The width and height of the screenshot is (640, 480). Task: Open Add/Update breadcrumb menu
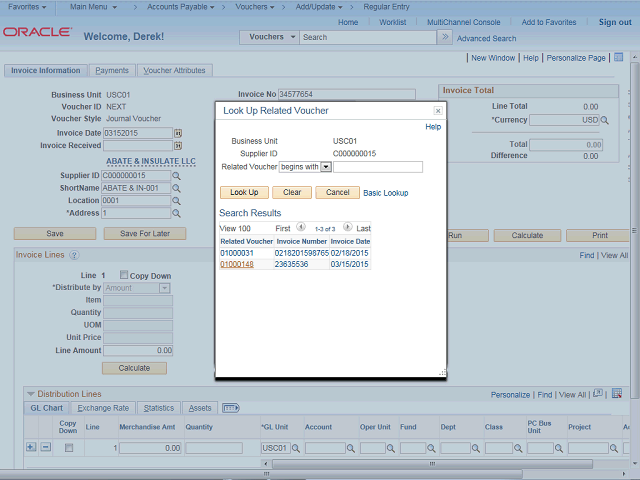point(319,7)
